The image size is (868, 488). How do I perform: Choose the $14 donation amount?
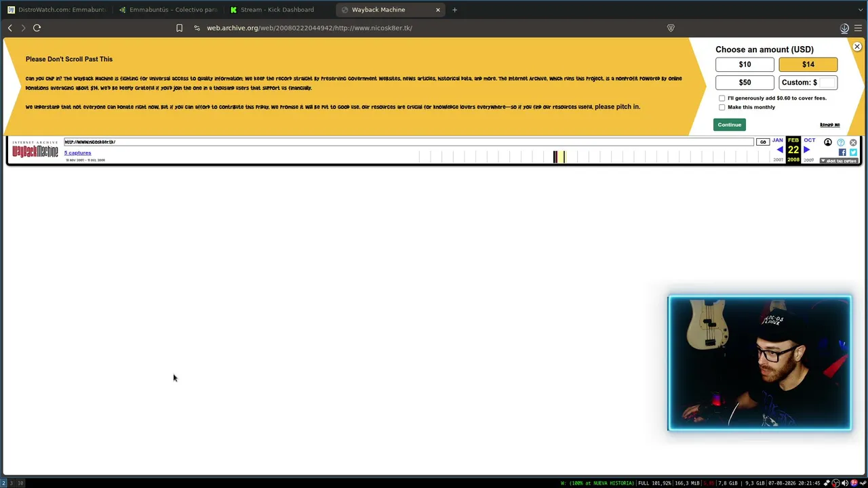pyautogui.click(x=808, y=64)
